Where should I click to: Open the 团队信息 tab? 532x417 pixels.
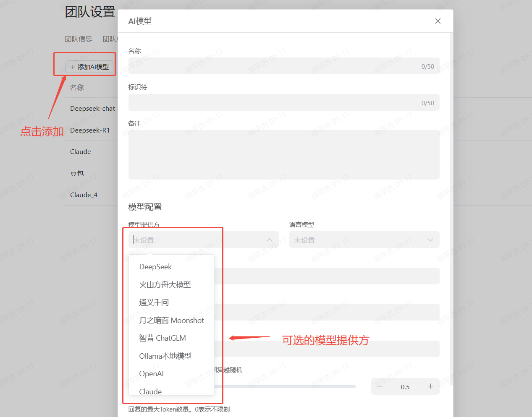coord(79,39)
